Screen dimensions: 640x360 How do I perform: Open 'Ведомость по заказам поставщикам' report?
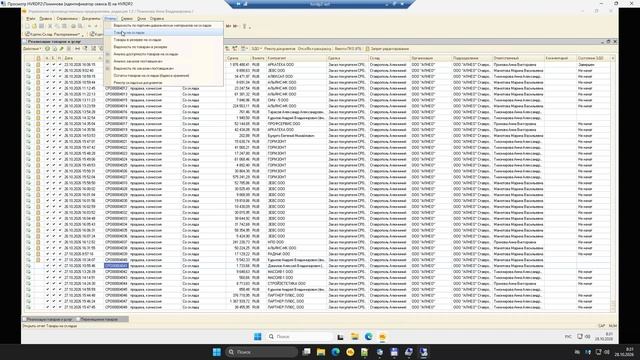[x=164, y=68]
